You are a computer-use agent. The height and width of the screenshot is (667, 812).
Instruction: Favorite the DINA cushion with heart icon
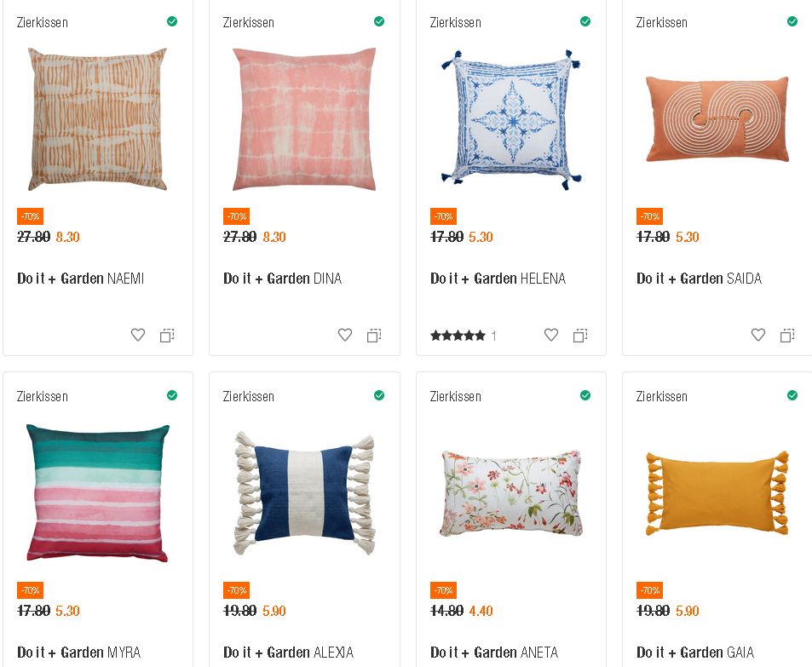click(x=345, y=336)
